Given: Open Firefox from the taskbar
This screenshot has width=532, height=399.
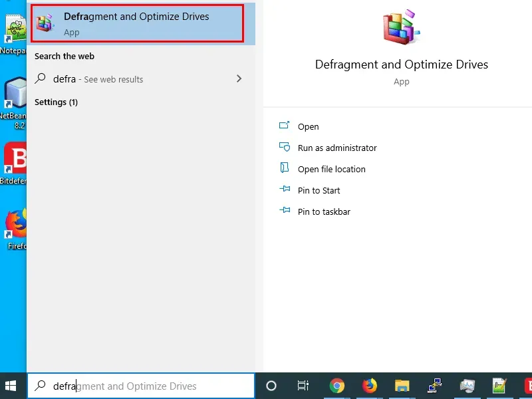Looking at the screenshot, I should pos(369,386).
